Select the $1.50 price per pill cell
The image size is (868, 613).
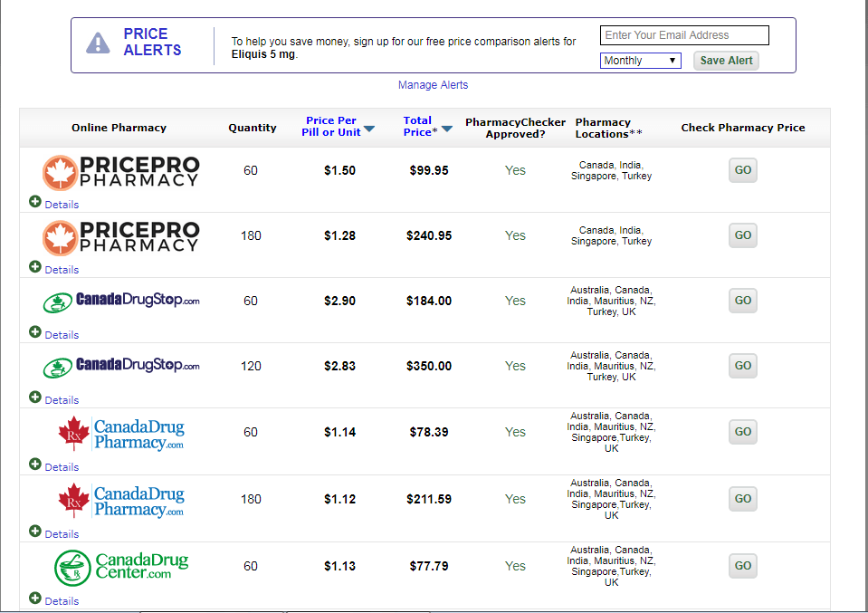tap(340, 170)
